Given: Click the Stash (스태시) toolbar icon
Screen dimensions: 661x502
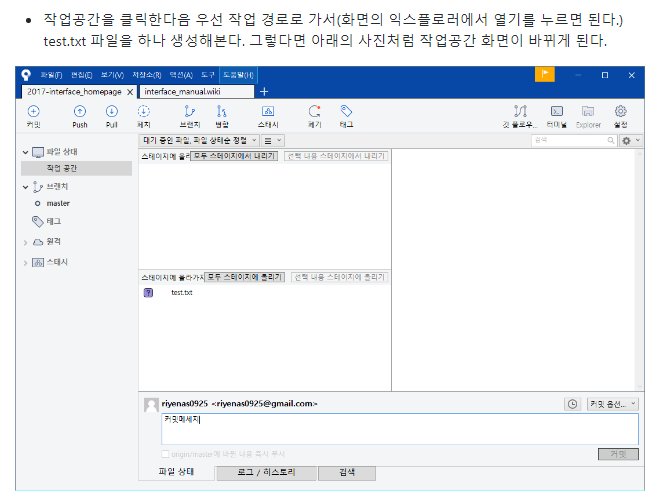Looking at the screenshot, I should [x=268, y=112].
